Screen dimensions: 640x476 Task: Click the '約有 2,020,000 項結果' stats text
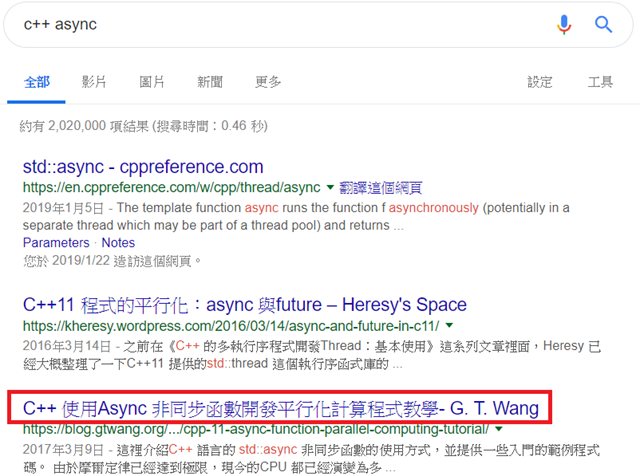pyautogui.click(x=143, y=126)
